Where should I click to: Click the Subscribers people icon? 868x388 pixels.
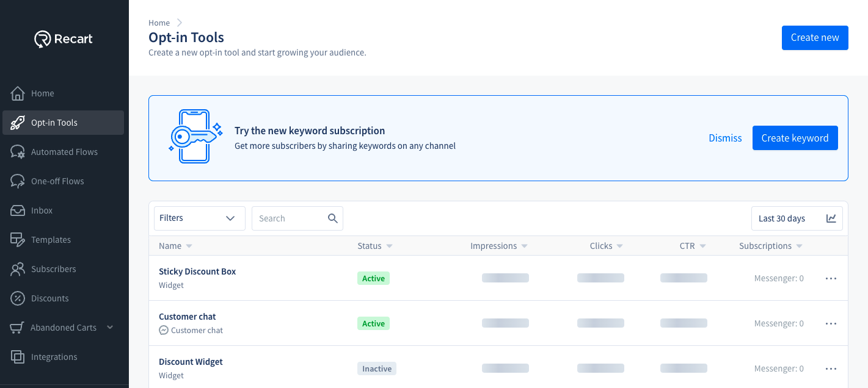point(18,269)
